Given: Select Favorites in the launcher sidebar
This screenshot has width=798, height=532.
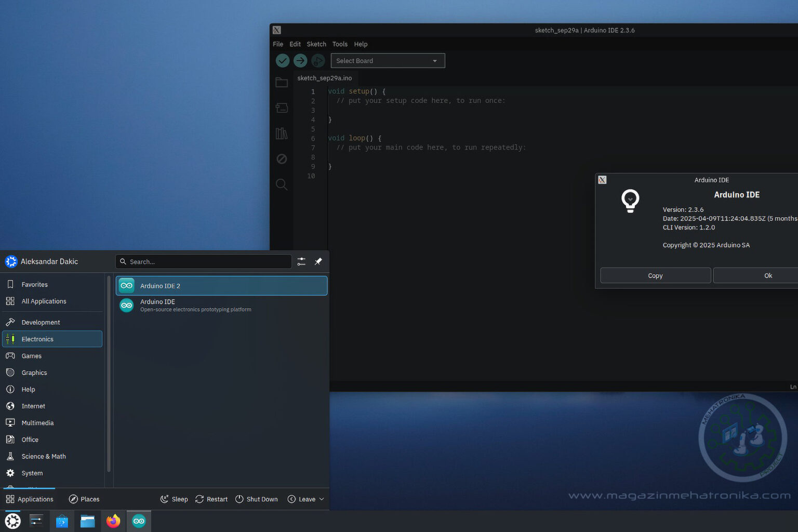Looking at the screenshot, I should [x=52, y=285].
